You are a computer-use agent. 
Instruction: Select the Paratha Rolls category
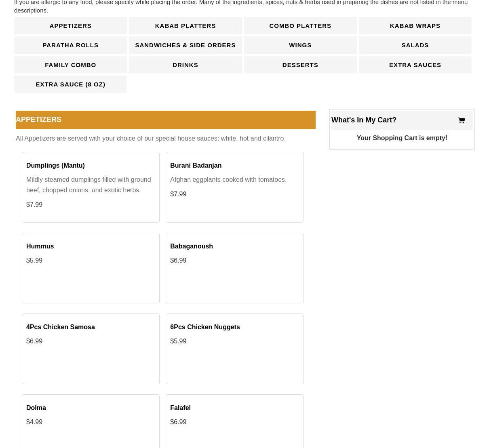coord(70,45)
